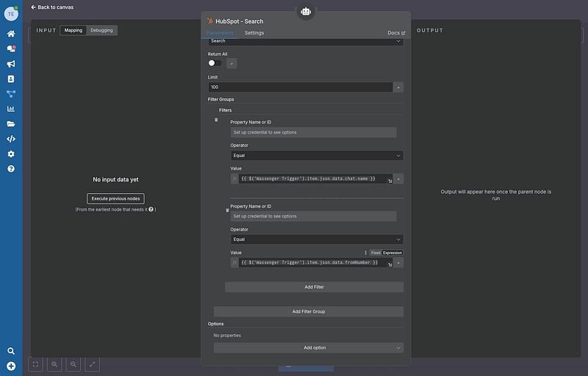The height and width of the screenshot is (376, 588).
Task: Delete the first filter with trash icon
Action: tap(216, 120)
